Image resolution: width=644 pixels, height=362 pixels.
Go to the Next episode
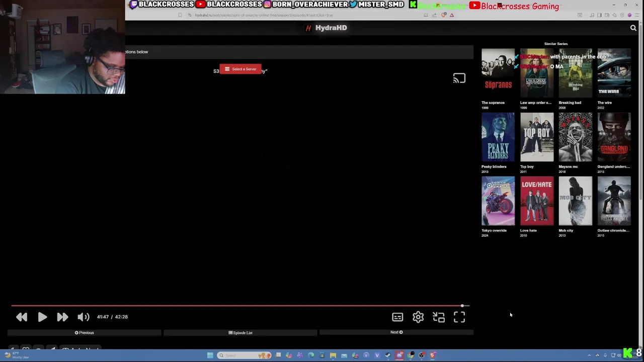point(396,332)
